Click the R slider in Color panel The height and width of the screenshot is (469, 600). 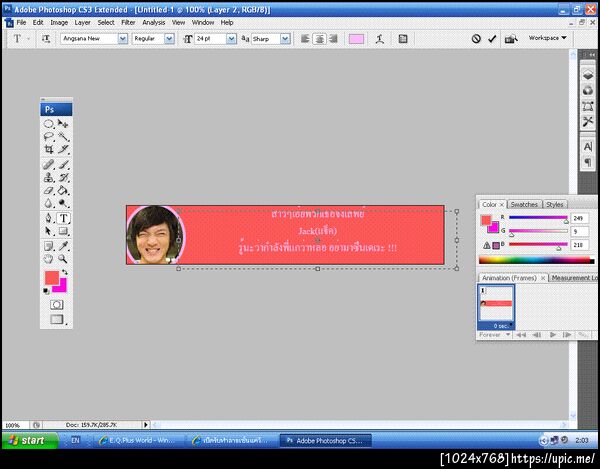point(538,218)
